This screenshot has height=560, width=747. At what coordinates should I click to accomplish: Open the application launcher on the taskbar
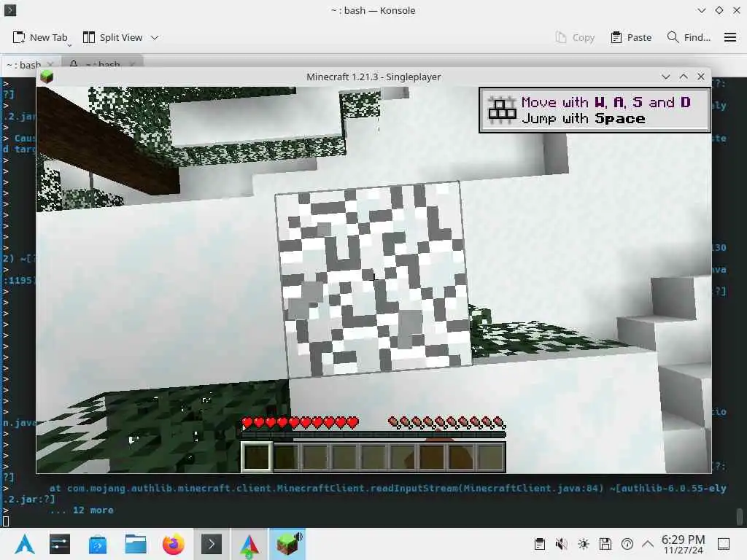(24, 544)
